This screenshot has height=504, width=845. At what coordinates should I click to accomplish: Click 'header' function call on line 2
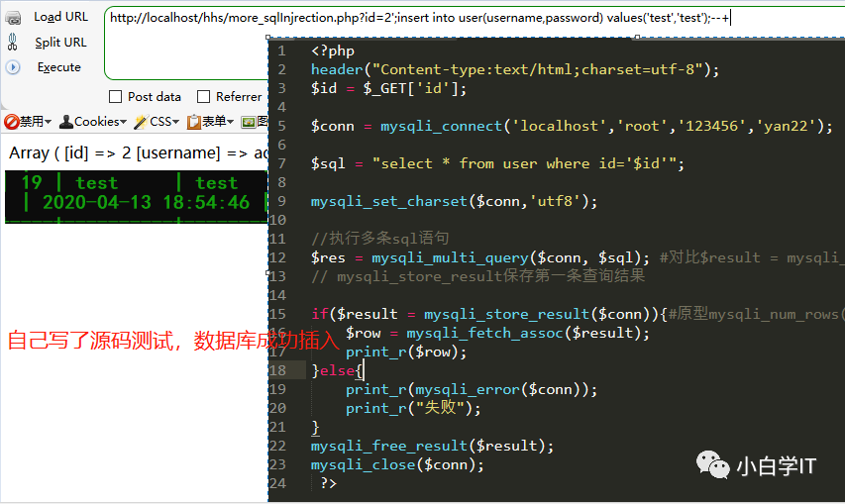coord(337,69)
